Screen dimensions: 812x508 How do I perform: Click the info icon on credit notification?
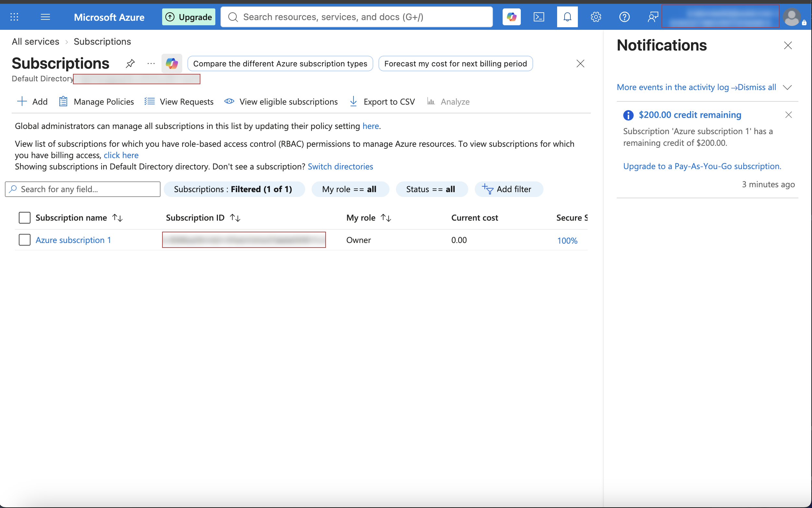pos(628,115)
